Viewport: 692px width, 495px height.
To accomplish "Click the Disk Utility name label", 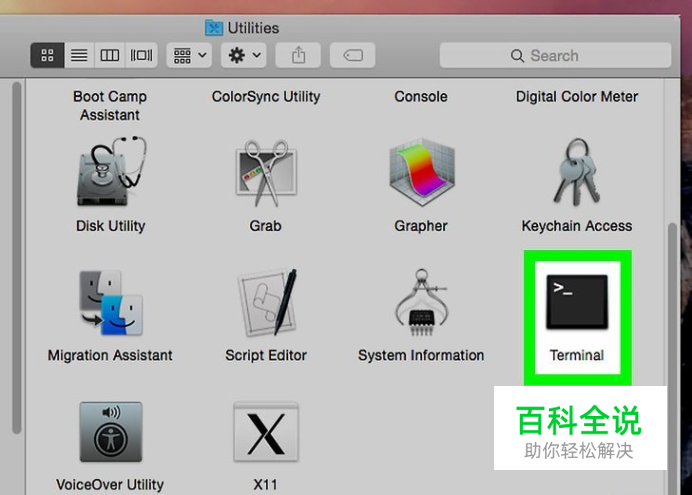I will coord(111,226).
